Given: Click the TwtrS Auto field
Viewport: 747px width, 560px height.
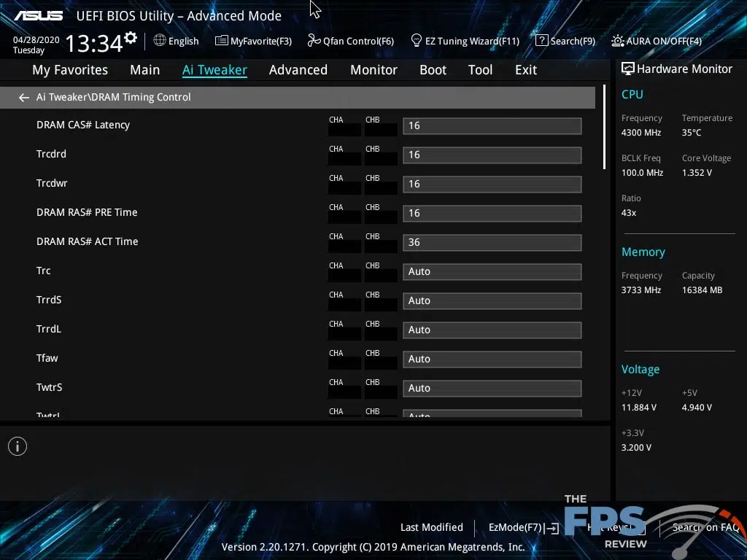Looking at the screenshot, I should [x=492, y=388].
